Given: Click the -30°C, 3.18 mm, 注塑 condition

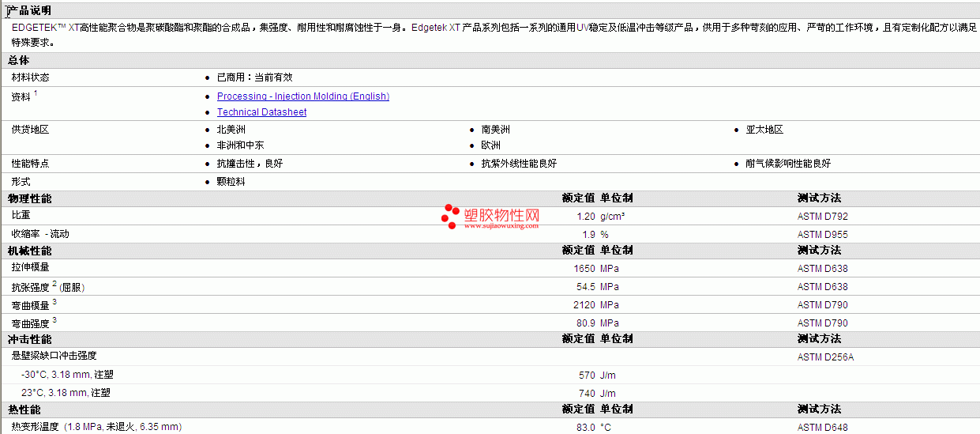Looking at the screenshot, I should [67, 375].
